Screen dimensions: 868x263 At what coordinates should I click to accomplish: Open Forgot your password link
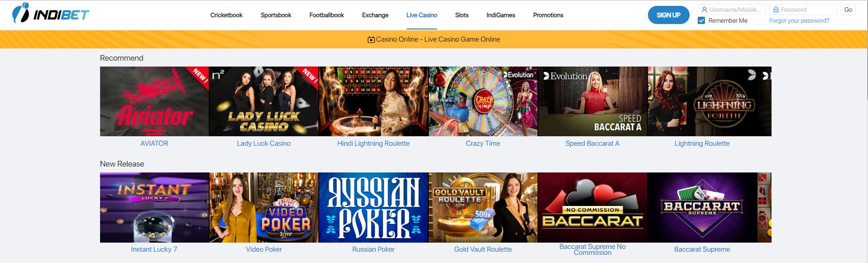(799, 20)
